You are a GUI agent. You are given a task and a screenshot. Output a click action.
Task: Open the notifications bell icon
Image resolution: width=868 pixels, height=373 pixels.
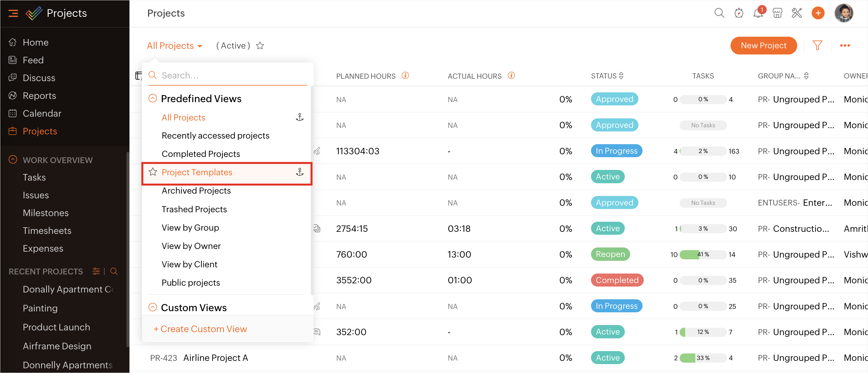(758, 13)
